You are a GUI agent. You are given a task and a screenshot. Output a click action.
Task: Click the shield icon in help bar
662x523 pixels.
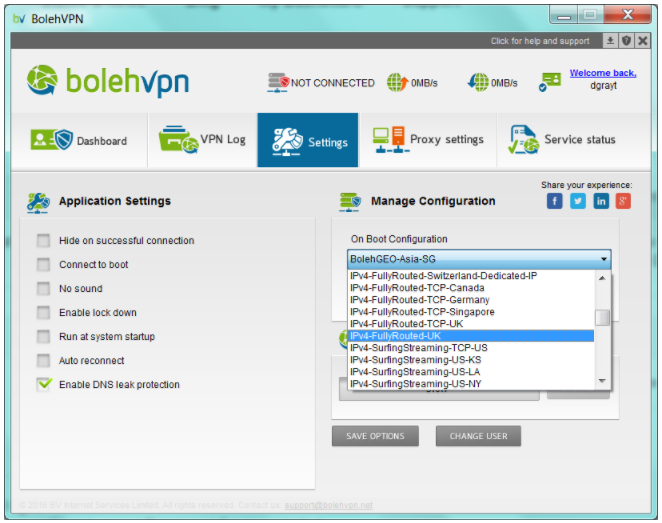(627, 41)
